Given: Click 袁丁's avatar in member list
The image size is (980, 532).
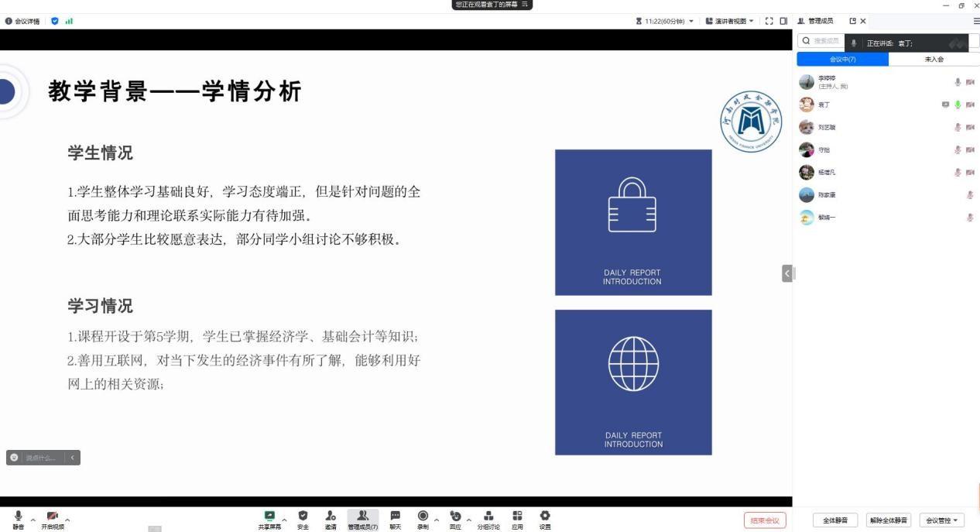Looking at the screenshot, I should click(x=807, y=105).
